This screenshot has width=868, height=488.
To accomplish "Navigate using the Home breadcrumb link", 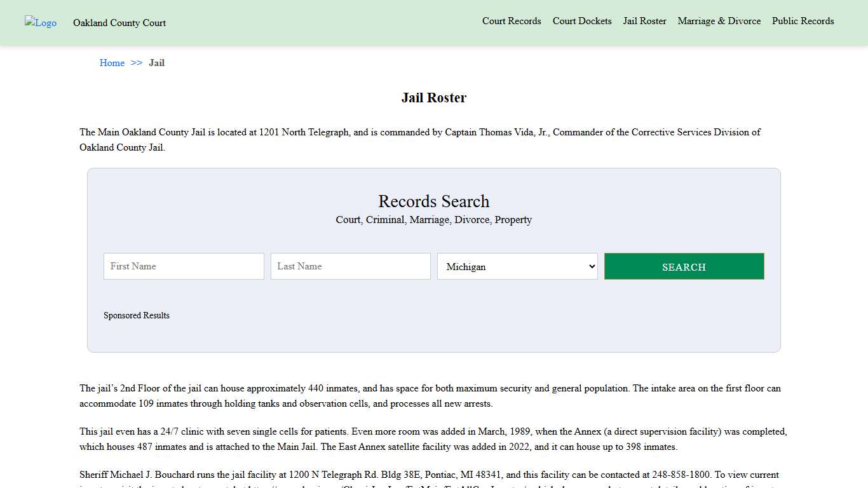I will tap(112, 63).
